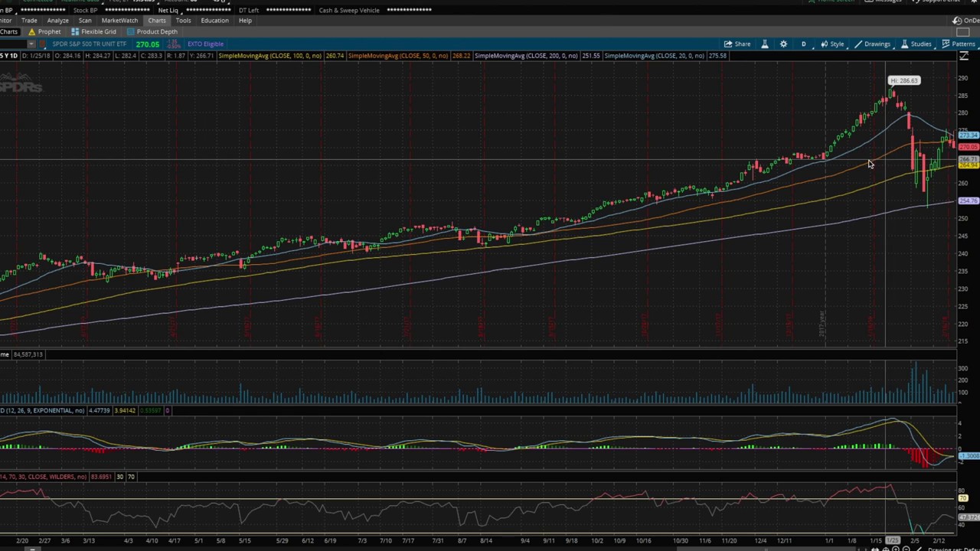
Task: Expand the symbol selector dropdown arrow
Action: [31, 44]
